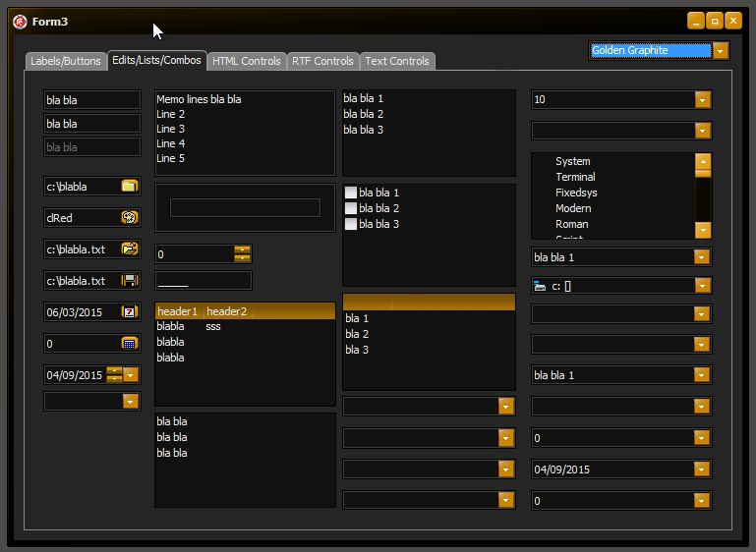
Task: Open the HTML Controls tab
Action: click(x=247, y=61)
